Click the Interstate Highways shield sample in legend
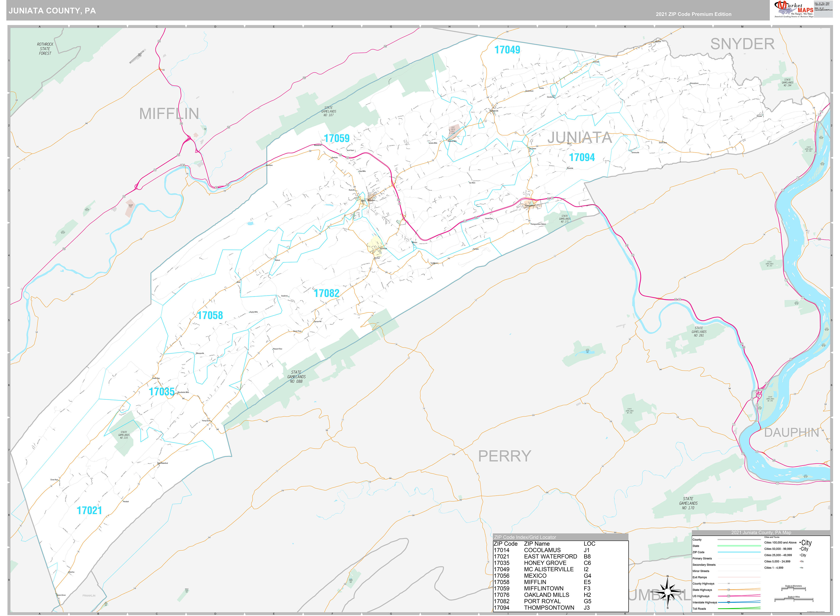The width and height of the screenshot is (840, 616). pyautogui.click(x=729, y=602)
